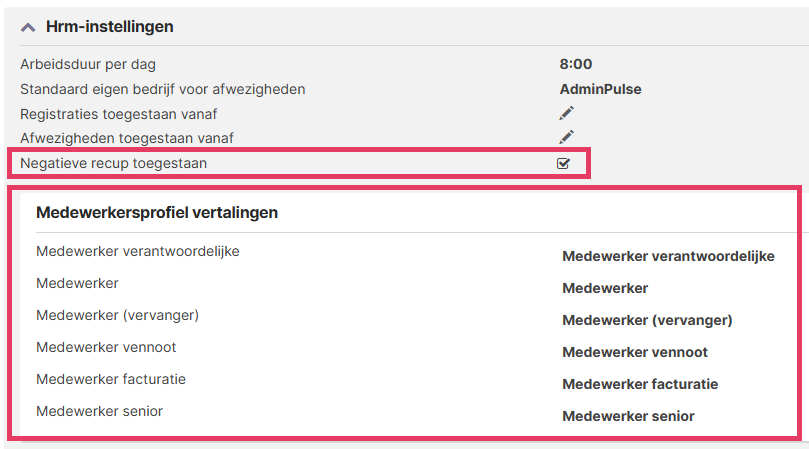The width and height of the screenshot is (809, 449).
Task: Click the Medewerkersprofiel vertalingen heading
Action: pyautogui.click(x=157, y=212)
